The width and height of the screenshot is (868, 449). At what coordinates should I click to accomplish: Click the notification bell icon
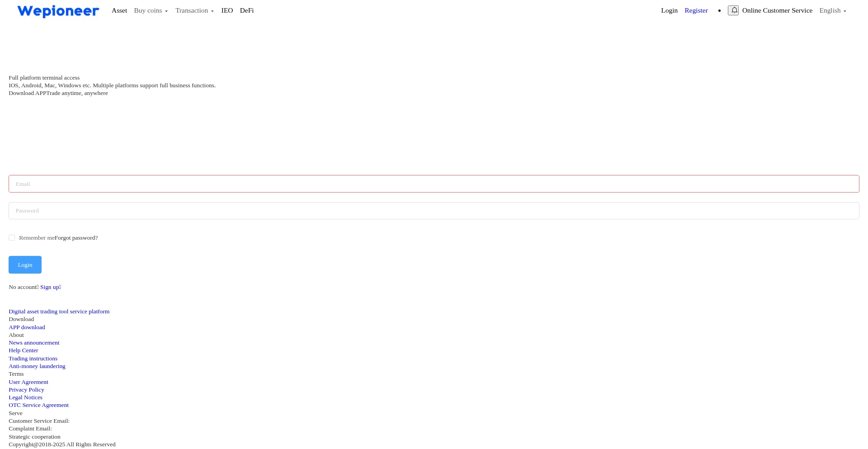[x=733, y=10]
